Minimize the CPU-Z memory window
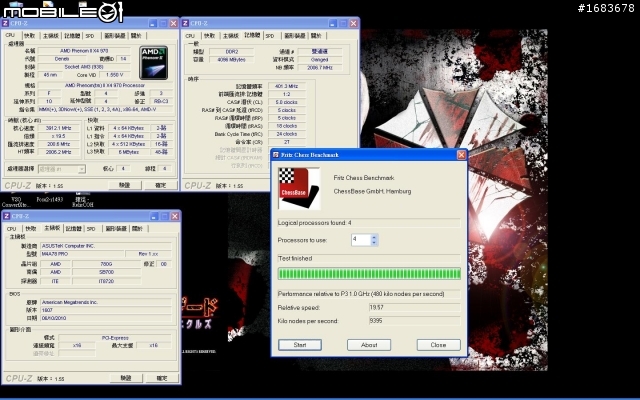This screenshot has width=640, height=400. coord(333,23)
